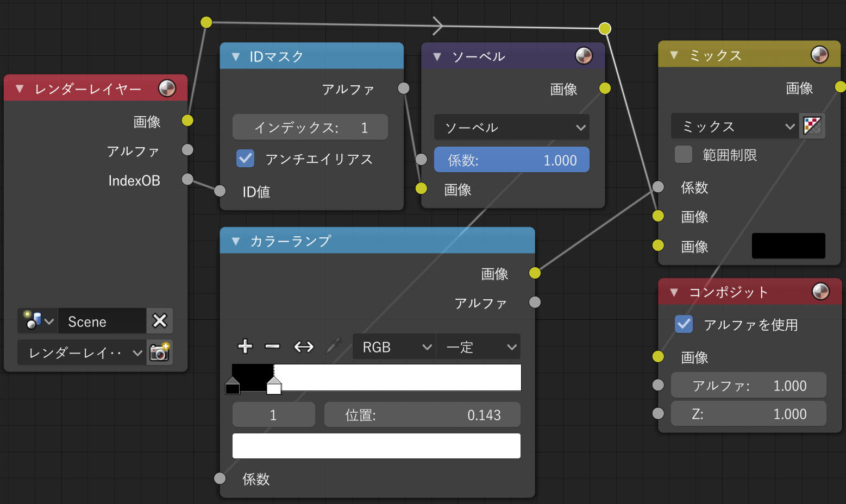The height and width of the screenshot is (504, 846).
Task: Flip the color ramp with arrows icon
Action: click(x=304, y=346)
